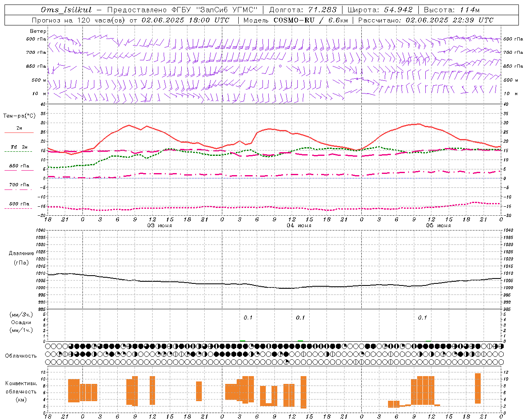
Task: Click the Долгота: 71.283 value
Action: [x=303, y=10]
